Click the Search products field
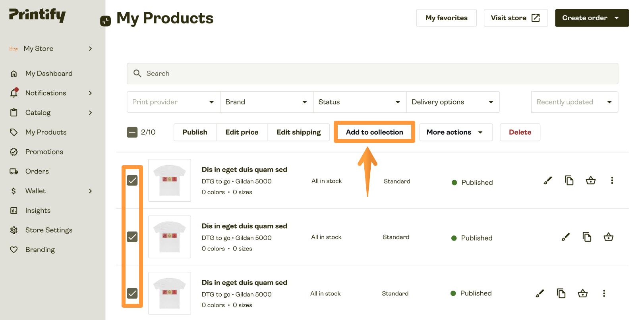 [372, 73]
